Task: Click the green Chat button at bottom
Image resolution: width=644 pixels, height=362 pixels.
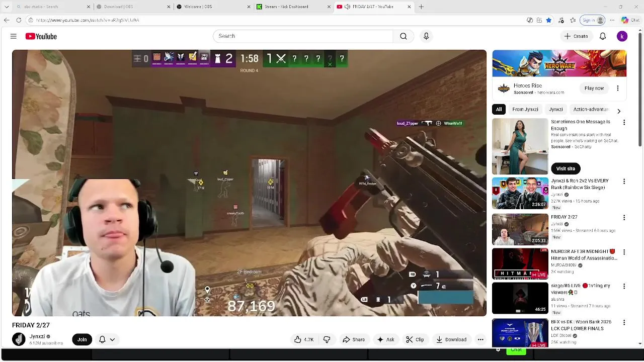Action: [x=516, y=350]
